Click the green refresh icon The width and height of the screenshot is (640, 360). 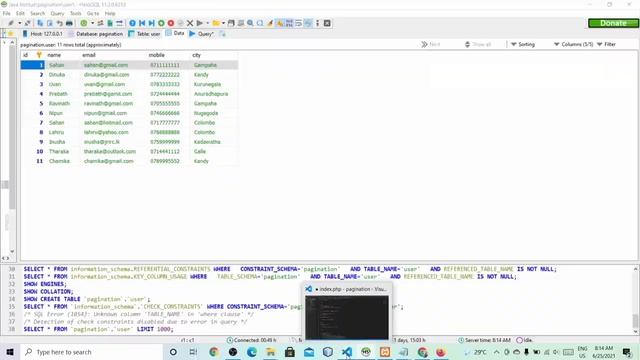coord(84,23)
